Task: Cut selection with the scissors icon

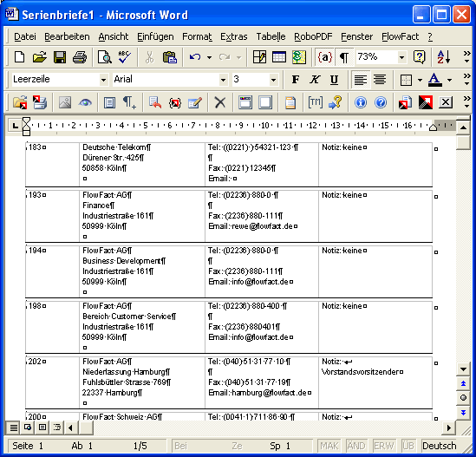Action: [149, 57]
